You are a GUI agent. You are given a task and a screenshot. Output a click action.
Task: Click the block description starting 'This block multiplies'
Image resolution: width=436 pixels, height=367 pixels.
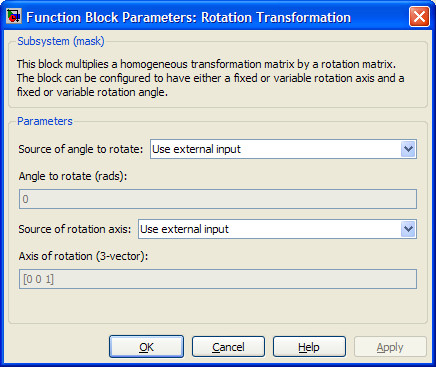point(211,78)
